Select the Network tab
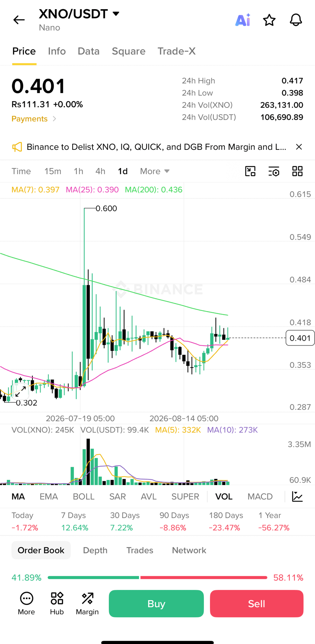The height and width of the screenshot is (644, 315). [x=189, y=550]
